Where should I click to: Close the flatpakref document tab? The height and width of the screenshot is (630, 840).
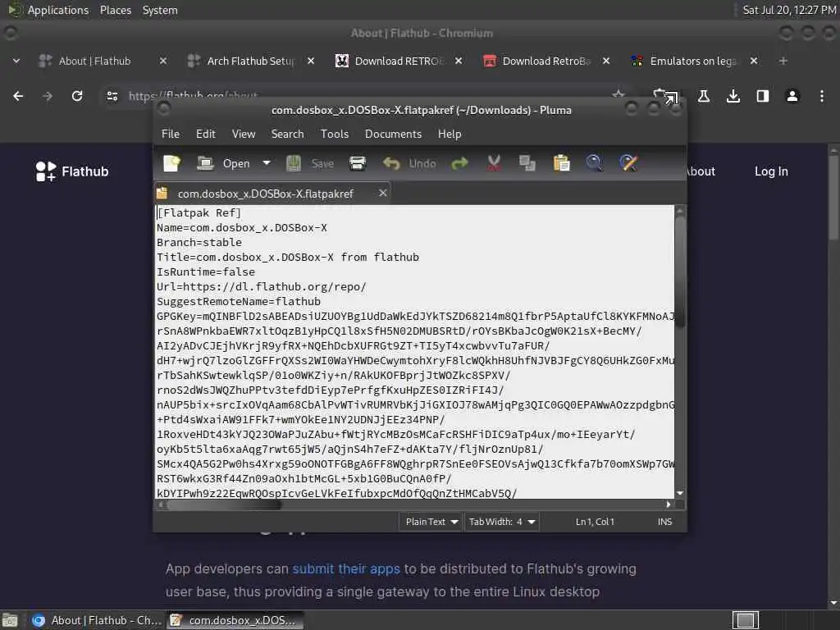tap(382, 193)
